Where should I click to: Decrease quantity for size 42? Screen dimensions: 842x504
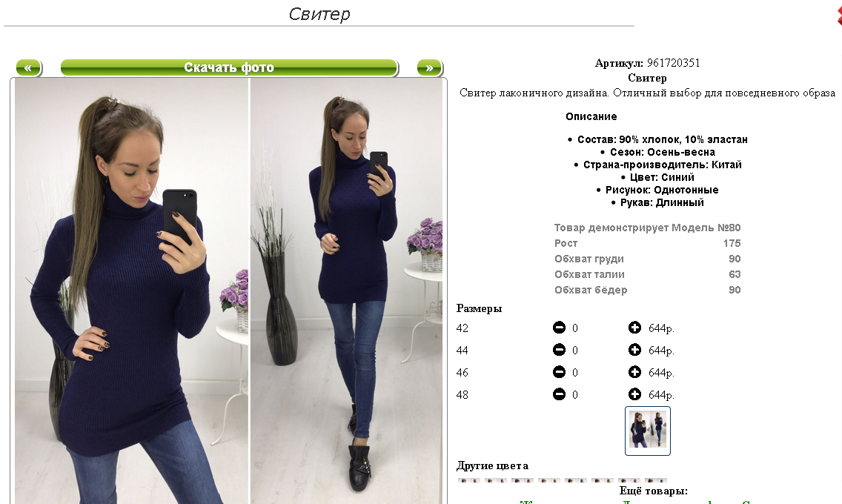coord(559,328)
